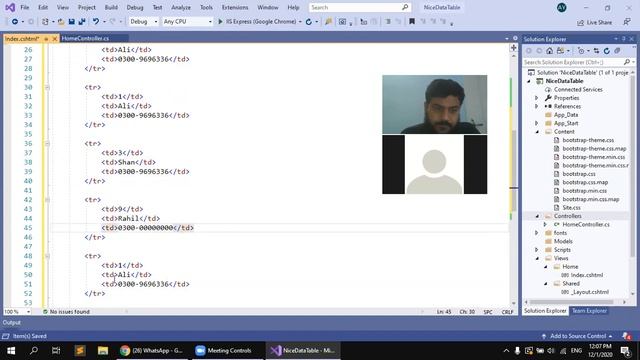Expand the fonts folder

[x=537, y=233]
